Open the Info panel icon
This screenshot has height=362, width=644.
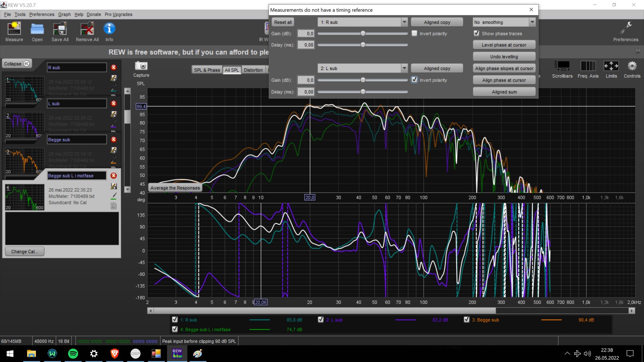(109, 29)
